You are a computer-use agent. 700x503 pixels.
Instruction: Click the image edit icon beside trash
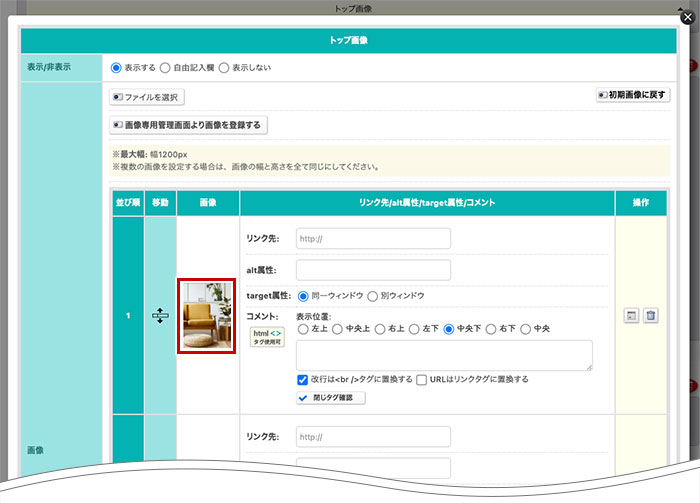click(632, 316)
